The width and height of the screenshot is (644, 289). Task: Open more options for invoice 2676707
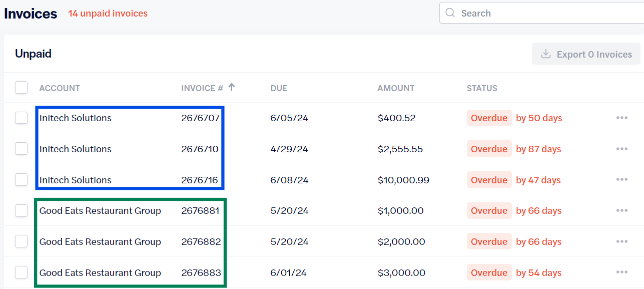622,118
